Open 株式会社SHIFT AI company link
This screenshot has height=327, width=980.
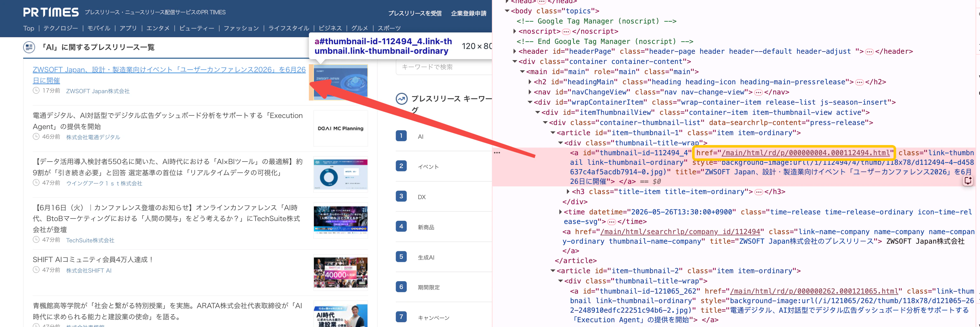coord(89,270)
